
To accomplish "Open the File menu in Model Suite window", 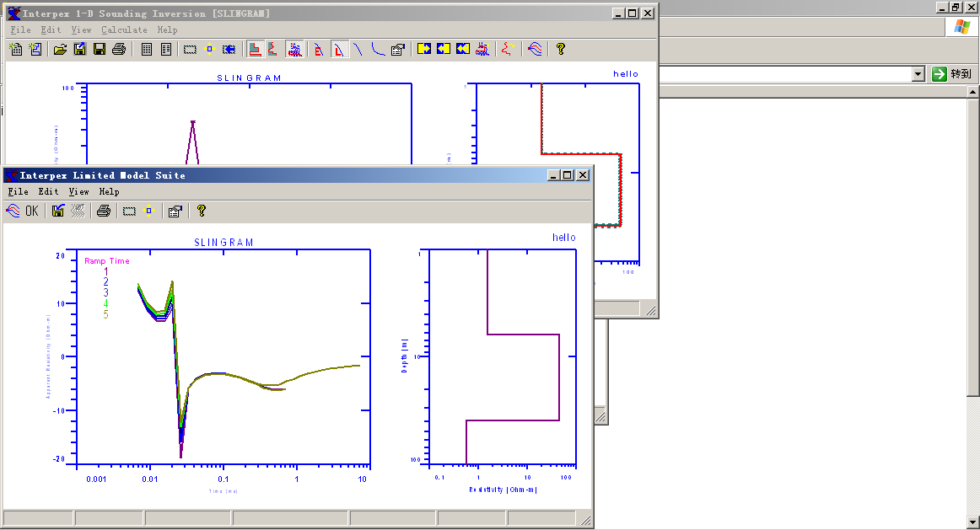I will click(x=18, y=191).
